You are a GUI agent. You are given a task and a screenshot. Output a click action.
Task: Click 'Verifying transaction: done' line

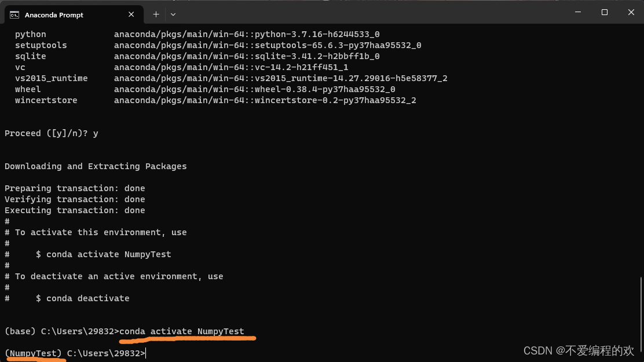(75, 199)
